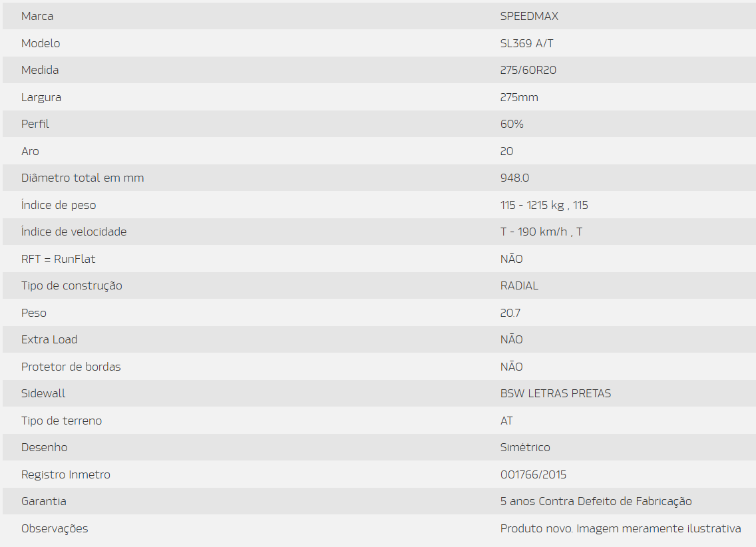This screenshot has height=547, width=756.
Task: Click the 20.7 weight value
Action: [x=511, y=313]
